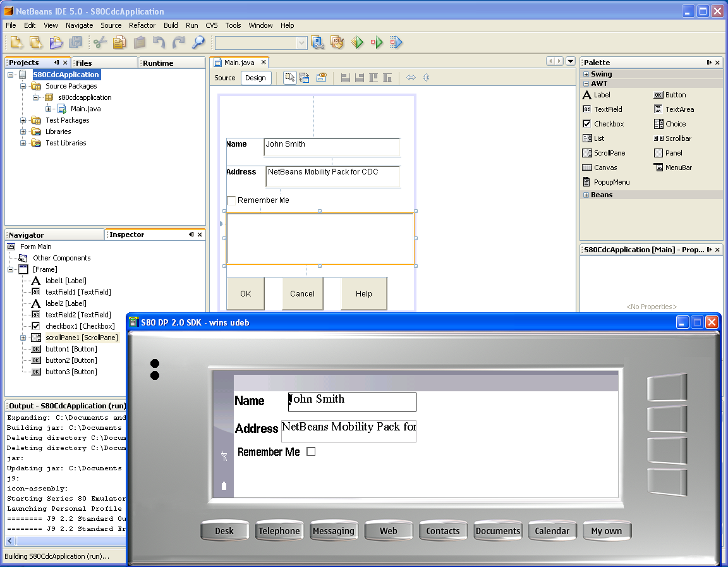This screenshot has height=567, width=728.
Task: Pick the Choice component from palette
Action: click(x=670, y=124)
